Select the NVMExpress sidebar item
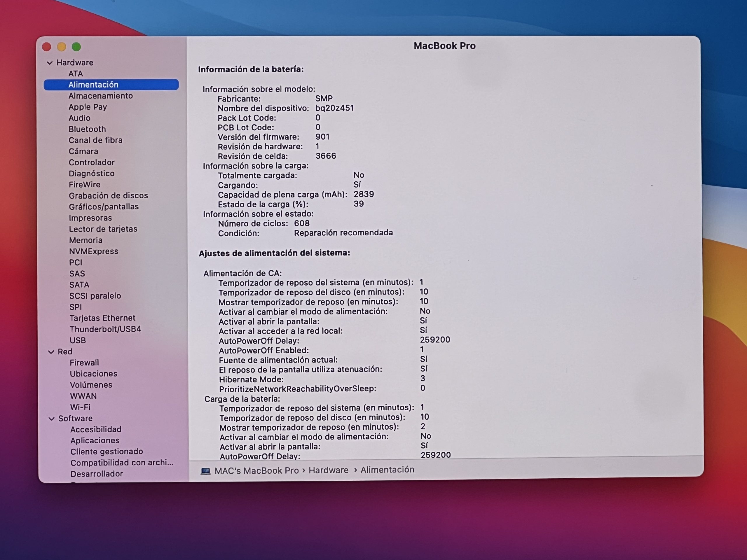The width and height of the screenshot is (747, 560). 94,251
